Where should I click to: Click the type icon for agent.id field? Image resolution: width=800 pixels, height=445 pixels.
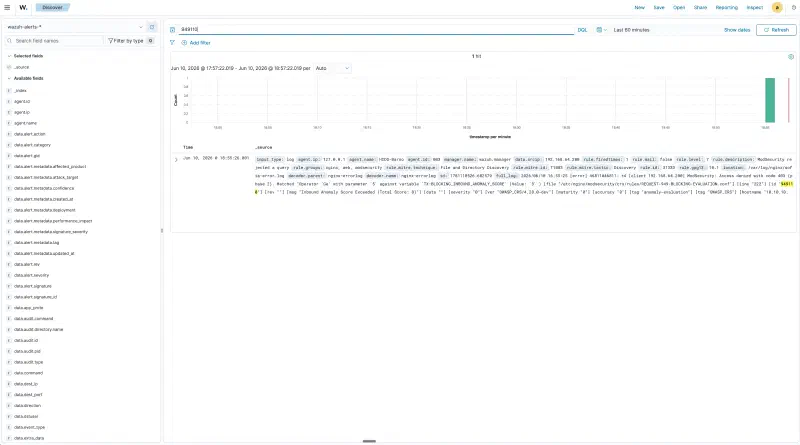click(9, 102)
